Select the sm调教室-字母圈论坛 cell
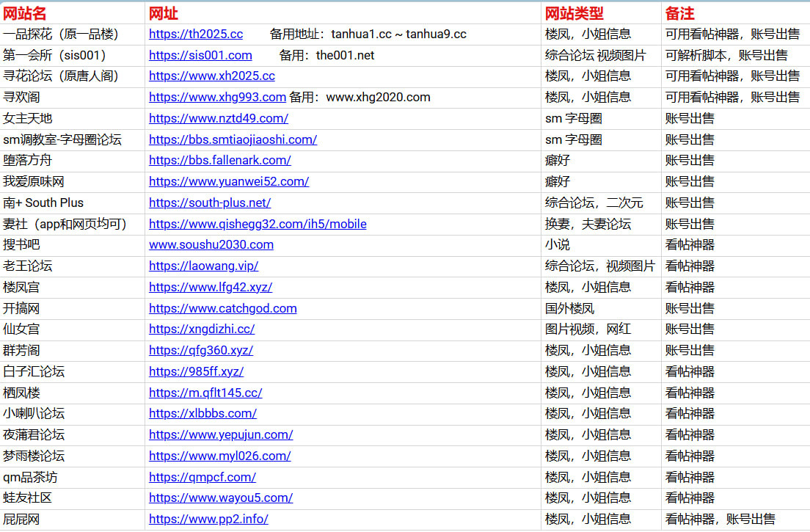The width and height of the screenshot is (810, 532). (73, 139)
